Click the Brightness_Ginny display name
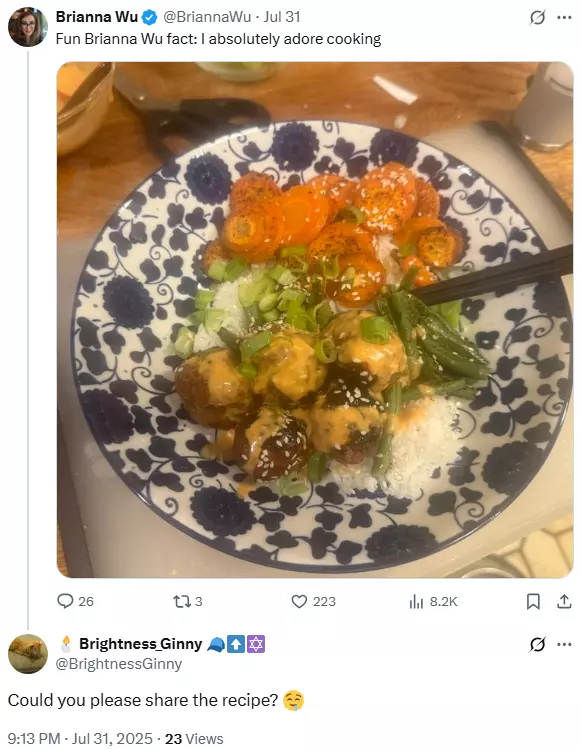The width and height of the screenshot is (581, 750). tap(141, 644)
